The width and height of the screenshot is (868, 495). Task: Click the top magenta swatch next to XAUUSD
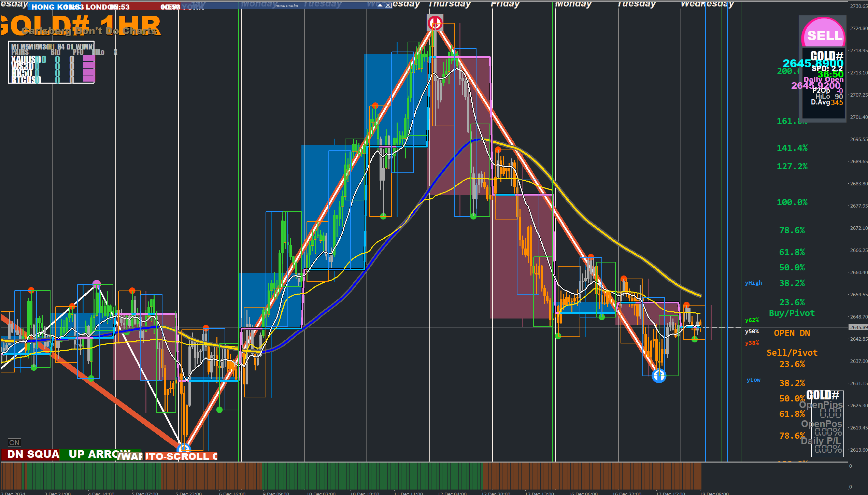[89, 58]
